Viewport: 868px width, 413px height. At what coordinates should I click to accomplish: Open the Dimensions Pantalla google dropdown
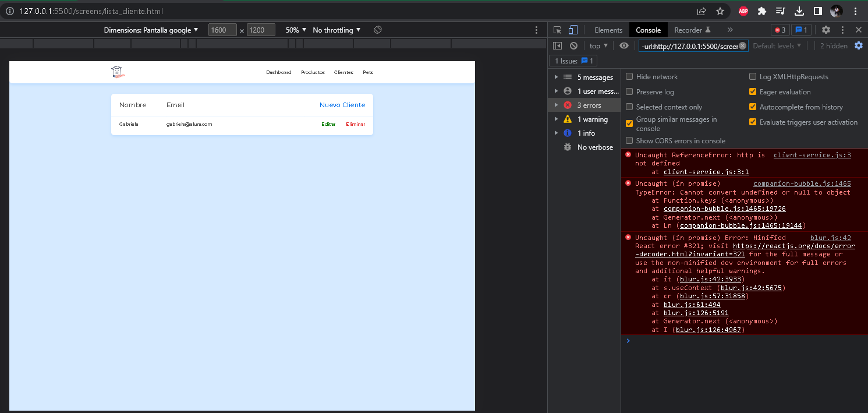(x=151, y=30)
